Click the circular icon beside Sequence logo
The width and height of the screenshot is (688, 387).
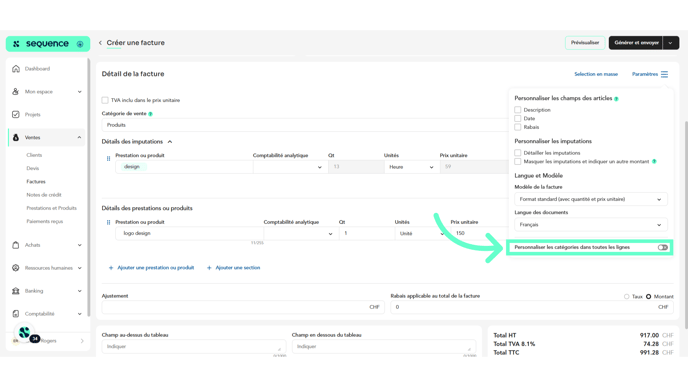[80, 44]
